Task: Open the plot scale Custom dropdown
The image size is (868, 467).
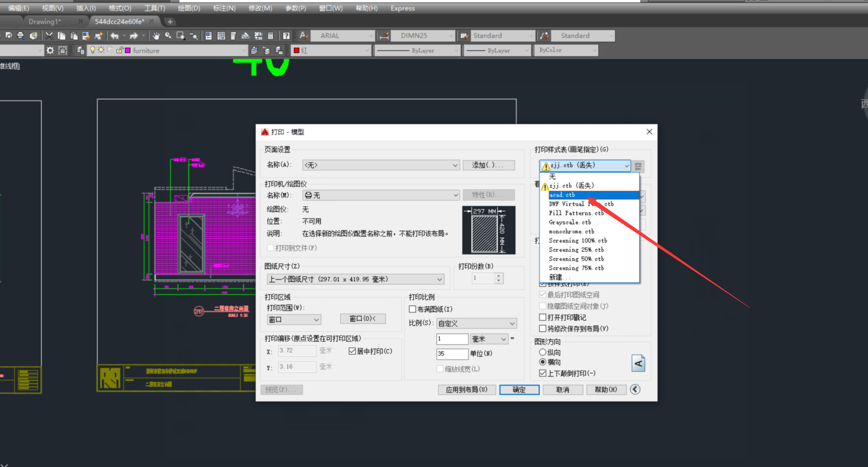Action: pos(477,324)
